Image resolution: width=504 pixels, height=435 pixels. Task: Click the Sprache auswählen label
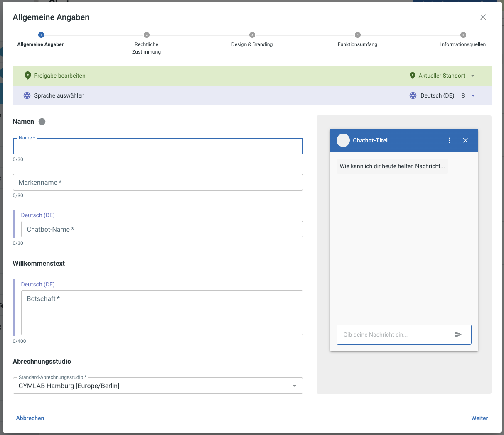(59, 95)
